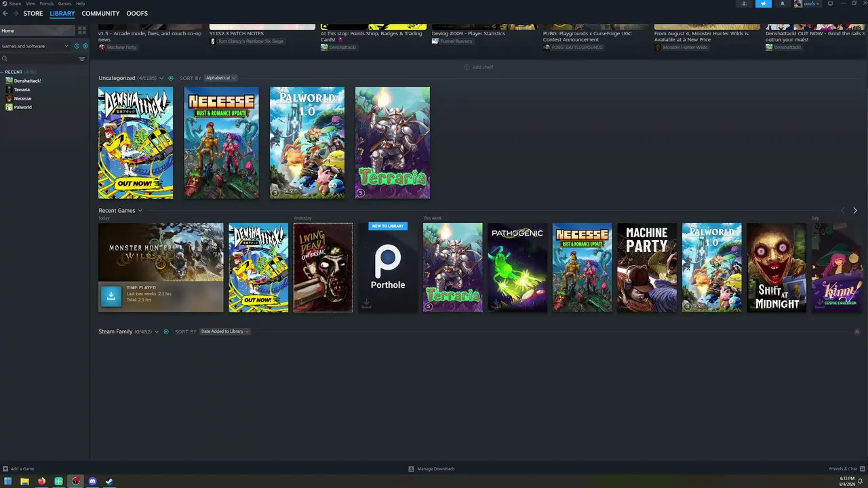Image resolution: width=868 pixels, height=488 pixels.
Task: Open Necesse cover in Uncategorized shelf
Action: click(x=221, y=143)
